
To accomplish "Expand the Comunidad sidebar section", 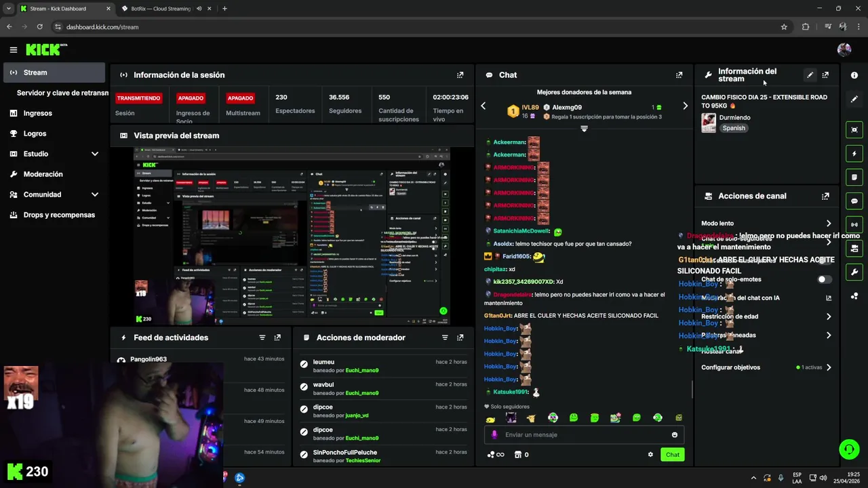I will 94,195.
